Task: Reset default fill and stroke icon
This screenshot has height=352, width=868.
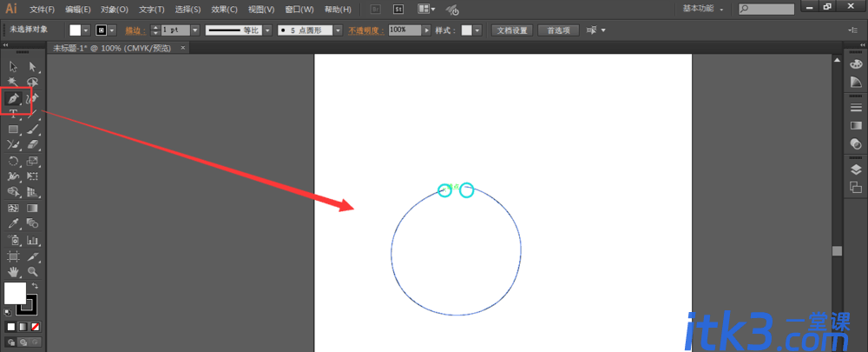Action: click(8, 312)
